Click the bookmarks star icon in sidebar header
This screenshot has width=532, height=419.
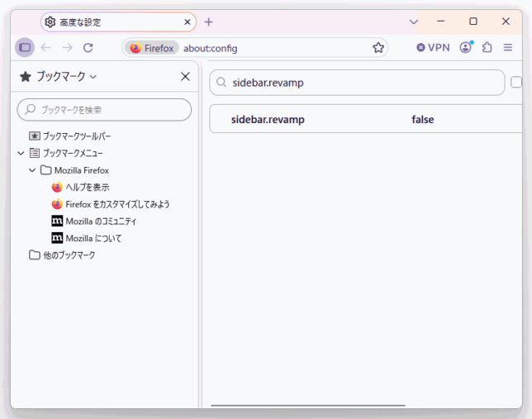pos(26,76)
